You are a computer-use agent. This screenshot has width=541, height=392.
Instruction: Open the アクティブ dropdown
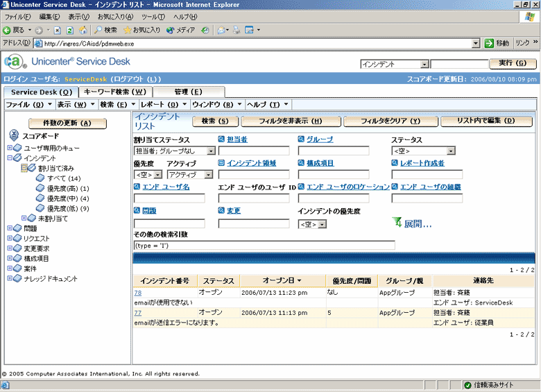coord(208,175)
